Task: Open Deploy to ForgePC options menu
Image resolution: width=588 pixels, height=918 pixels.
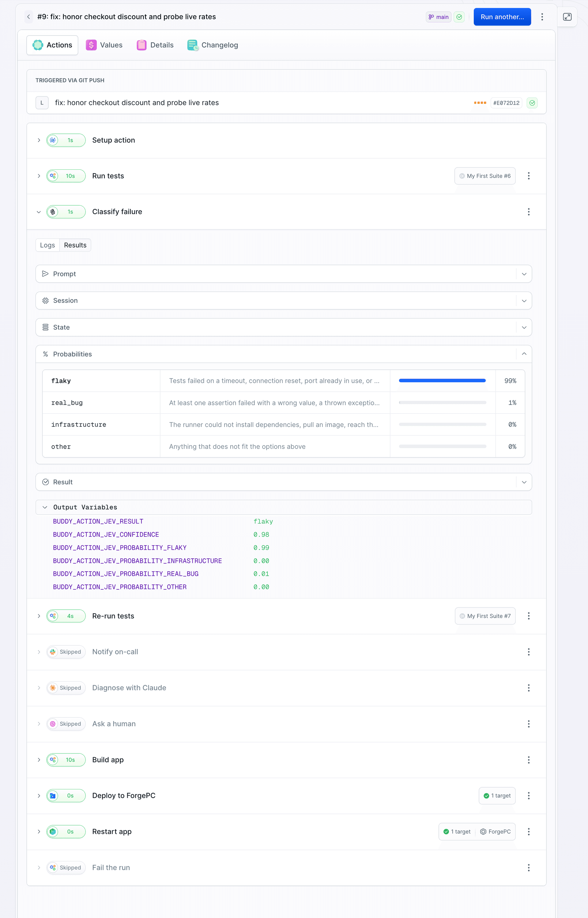Action: point(529,796)
